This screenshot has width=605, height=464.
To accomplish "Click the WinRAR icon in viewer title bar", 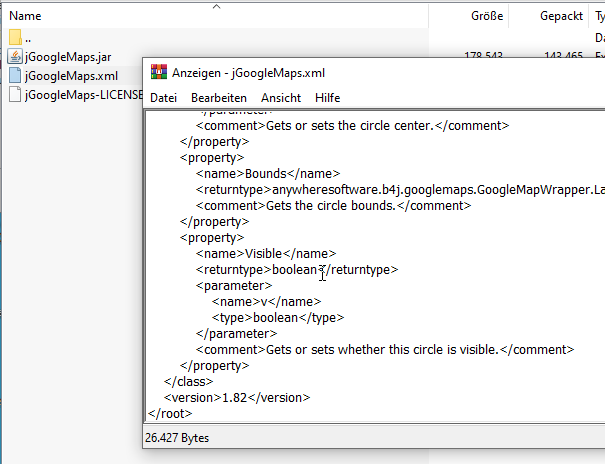I will (159, 72).
